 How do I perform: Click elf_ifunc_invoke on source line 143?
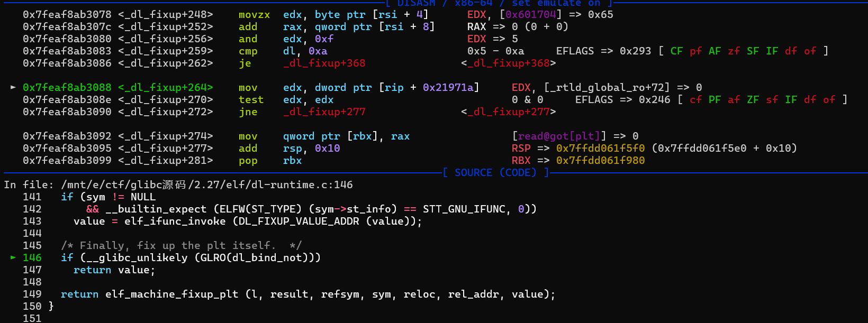[x=175, y=222]
